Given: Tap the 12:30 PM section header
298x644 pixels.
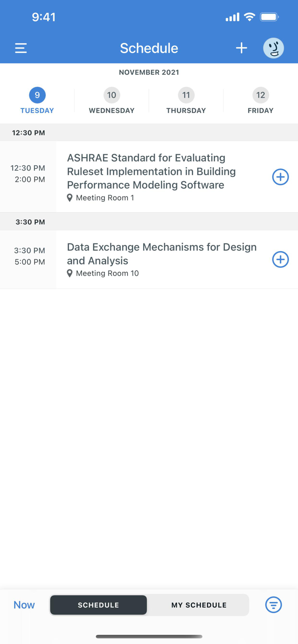Looking at the screenshot, I should (x=28, y=133).
